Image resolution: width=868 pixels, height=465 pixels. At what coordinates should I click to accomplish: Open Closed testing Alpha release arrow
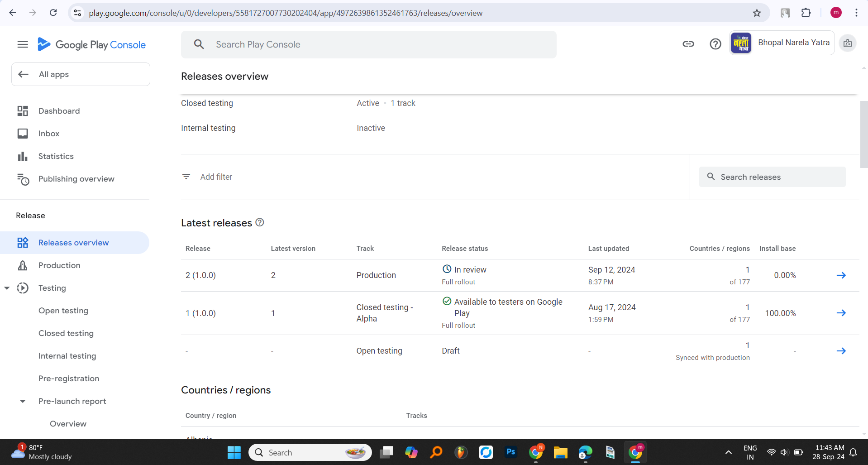click(x=841, y=313)
